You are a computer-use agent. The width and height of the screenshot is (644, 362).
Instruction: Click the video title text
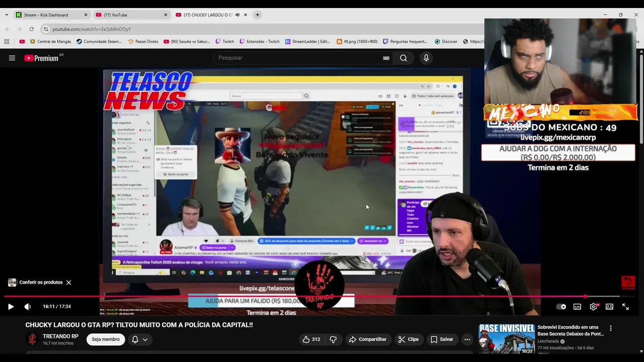click(x=139, y=325)
